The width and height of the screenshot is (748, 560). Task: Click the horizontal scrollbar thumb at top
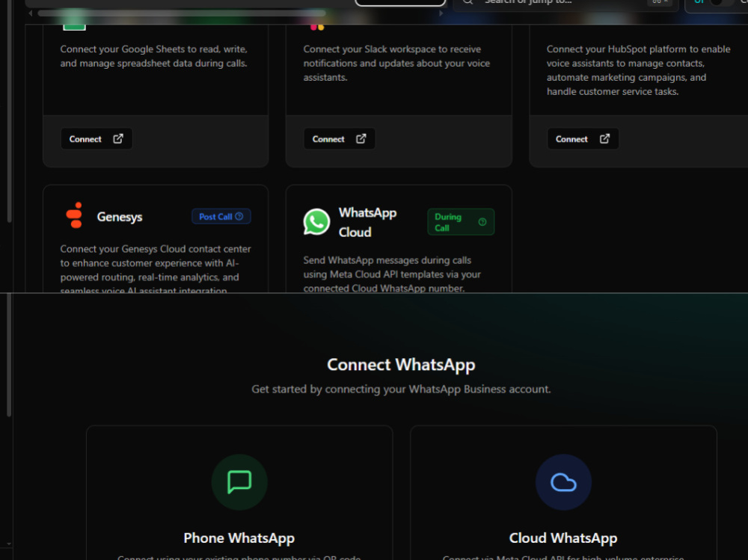click(181, 13)
